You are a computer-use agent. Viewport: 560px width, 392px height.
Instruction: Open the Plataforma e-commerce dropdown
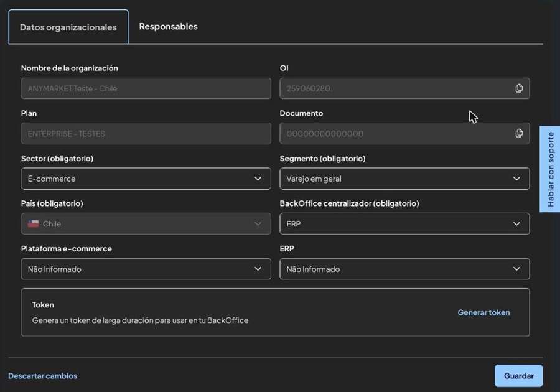coord(146,269)
